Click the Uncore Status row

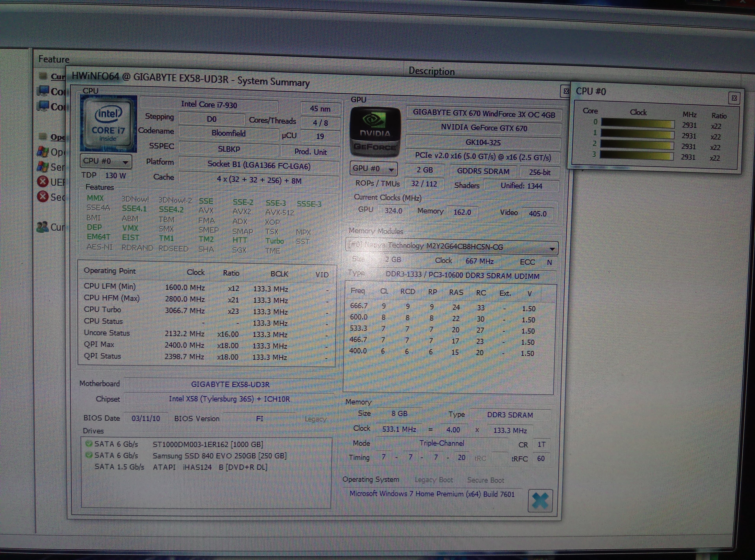click(x=206, y=333)
